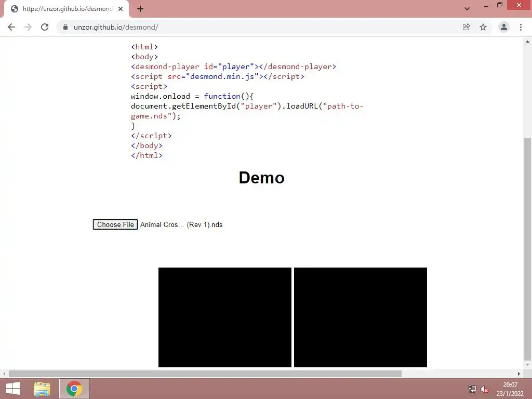Open the taskbar clock and date
This screenshot has height=399, width=532.
tap(510, 389)
